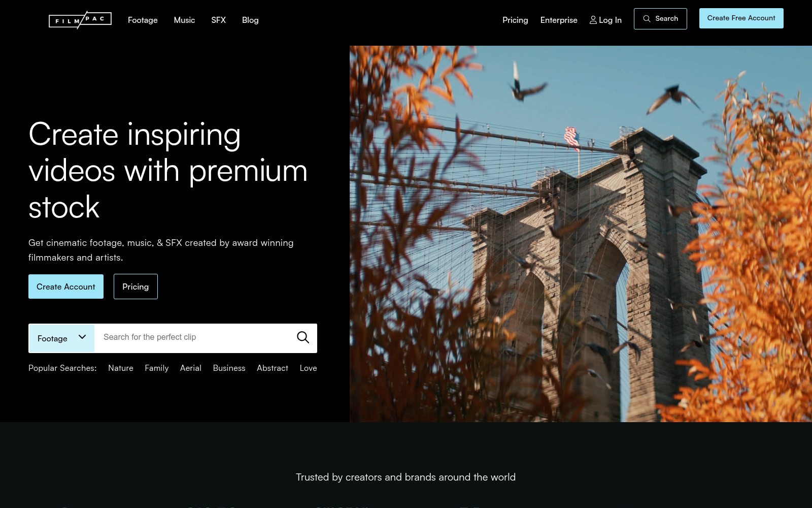Viewport: 812px width, 508px height.
Task: Open the Footage menu in navigation
Action: click(x=143, y=20)
